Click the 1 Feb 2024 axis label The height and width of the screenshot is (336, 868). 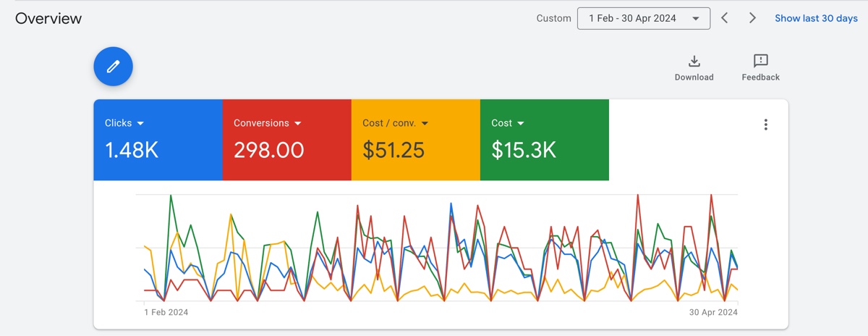166,312
